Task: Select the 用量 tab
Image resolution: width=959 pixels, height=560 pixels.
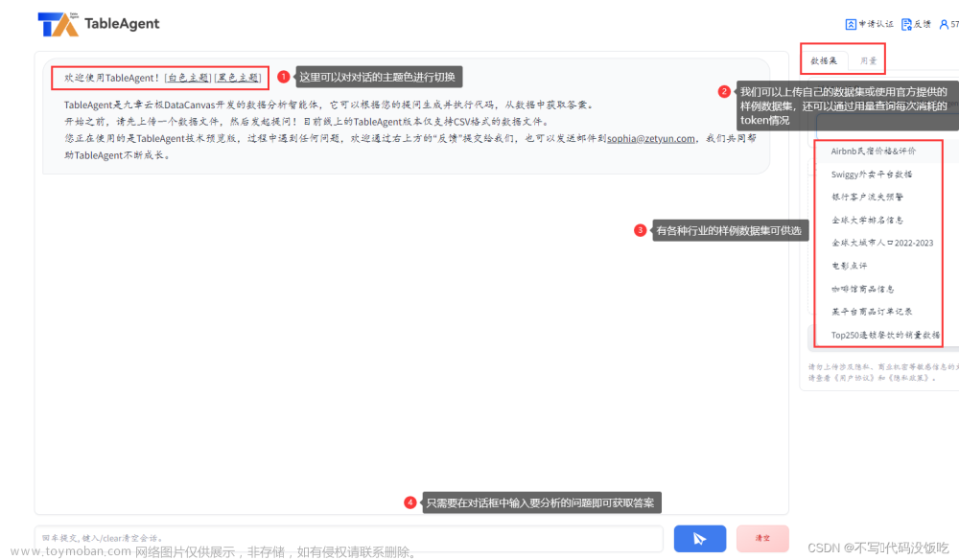Action: click(x=868, y=60)
